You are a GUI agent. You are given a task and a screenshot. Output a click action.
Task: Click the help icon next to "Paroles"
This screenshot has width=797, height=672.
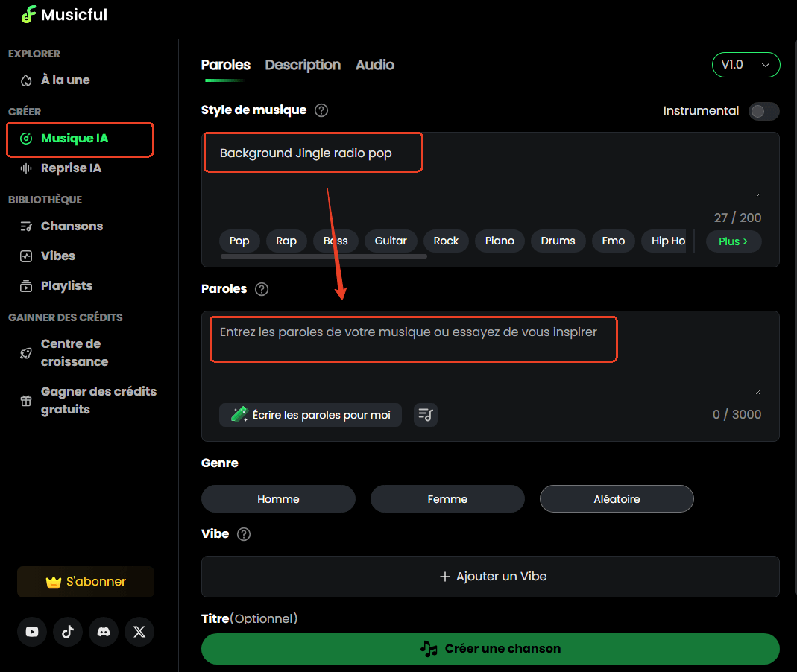(261, 289)
